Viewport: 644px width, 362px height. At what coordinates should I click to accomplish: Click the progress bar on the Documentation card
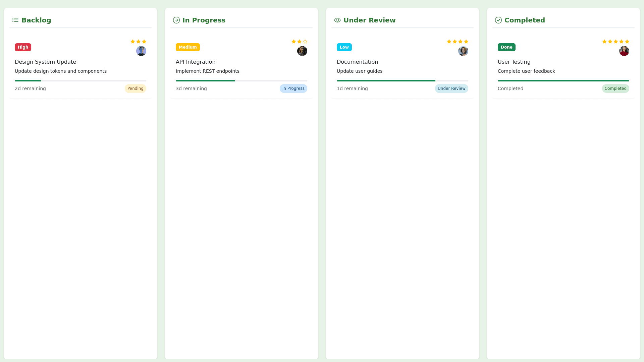click(x=402, y=81)
